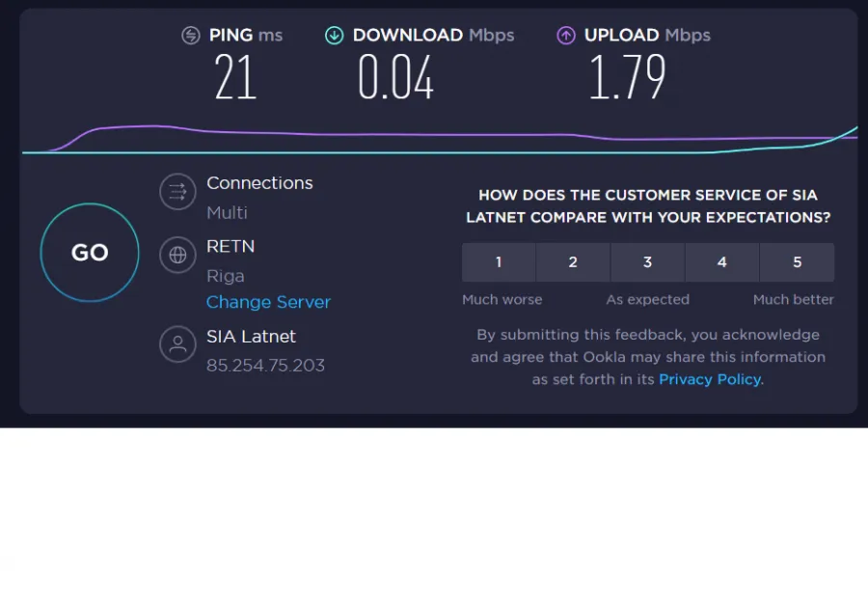Open the Change Server link
The image size is (868, 601).
(x=268, y=302)
